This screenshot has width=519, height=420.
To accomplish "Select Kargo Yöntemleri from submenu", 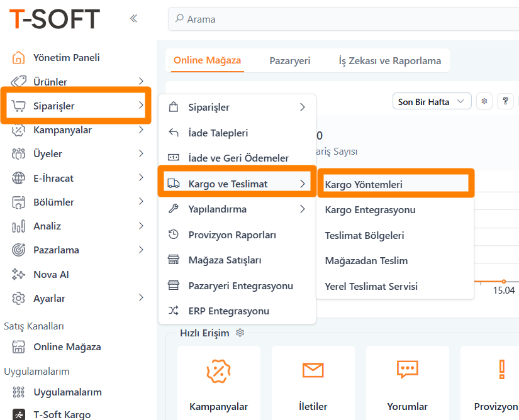I will point(364,184).
